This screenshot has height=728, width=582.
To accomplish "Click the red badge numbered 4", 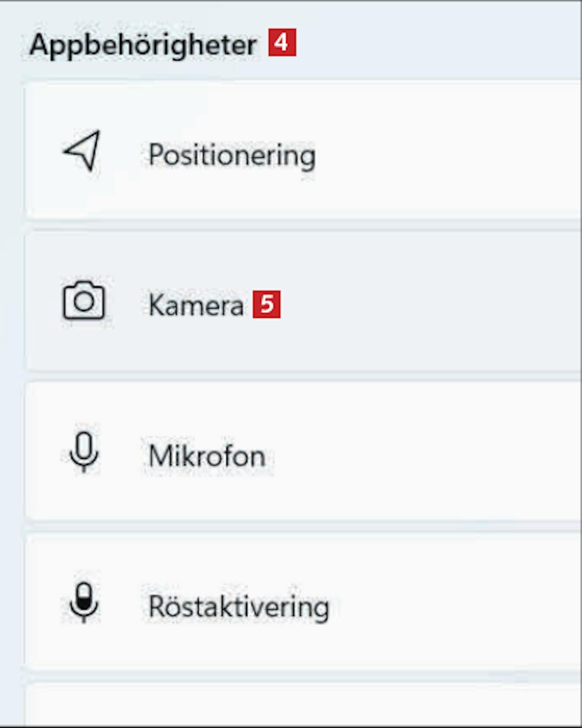I will click(x=282, y=42).
